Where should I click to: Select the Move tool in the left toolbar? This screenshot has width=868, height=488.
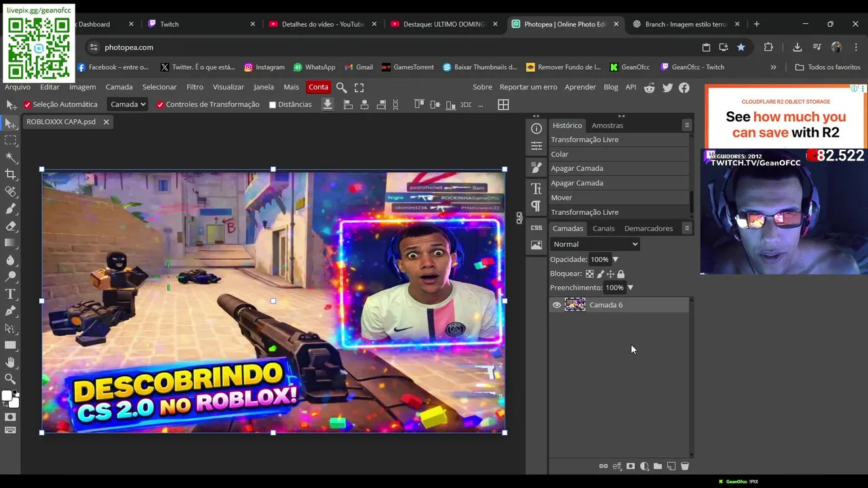click(10, 123)
